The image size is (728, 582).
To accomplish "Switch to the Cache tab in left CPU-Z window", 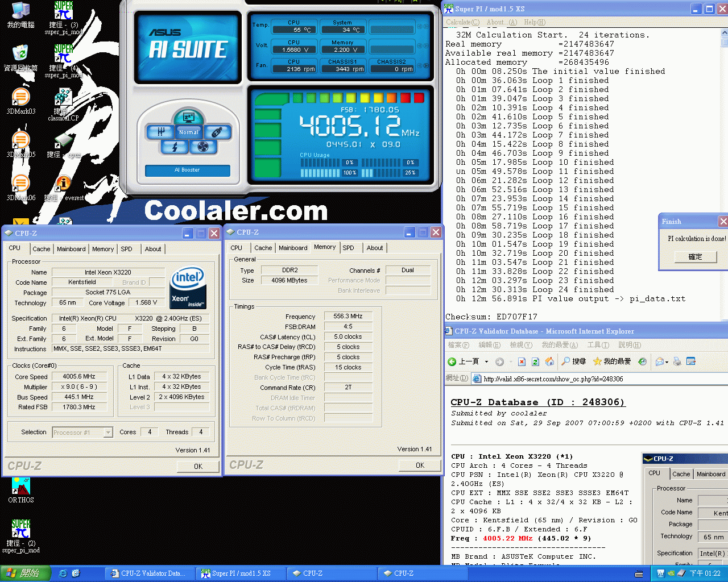I will click(41, 249).
